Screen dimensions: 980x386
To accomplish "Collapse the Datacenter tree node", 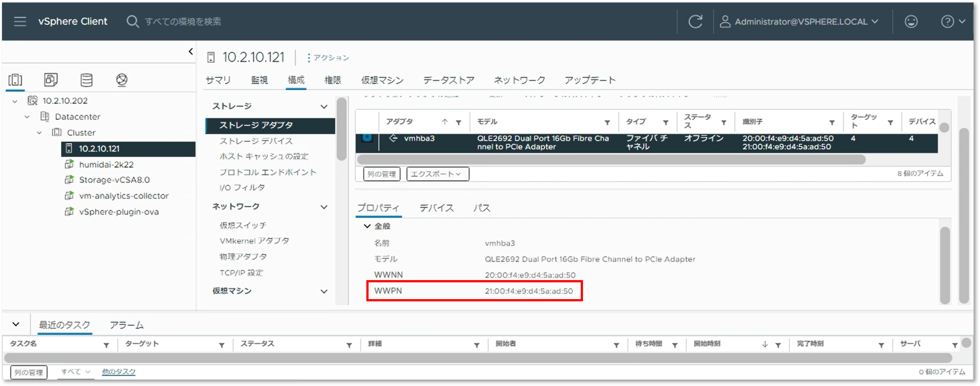I will pyautogui.click(x=27, y=117).
